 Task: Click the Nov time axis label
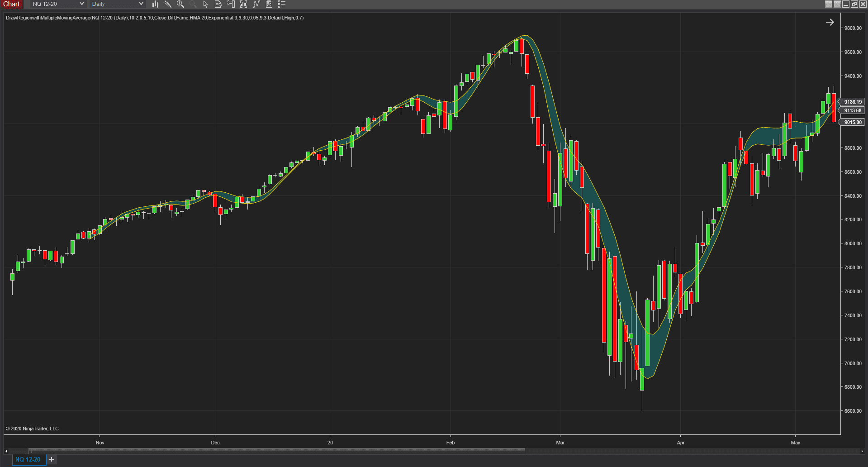tap(100, 443)
